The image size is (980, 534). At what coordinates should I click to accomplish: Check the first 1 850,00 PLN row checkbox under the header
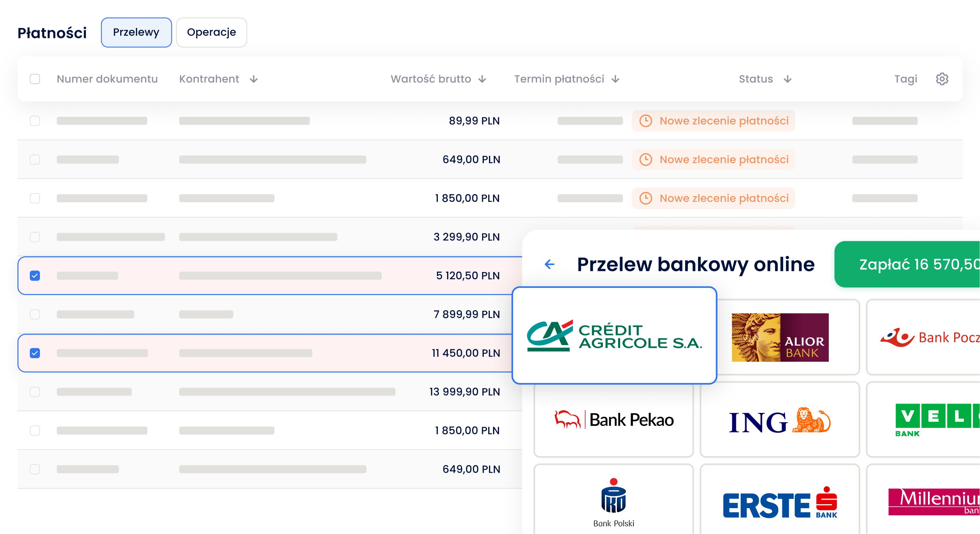pyautogui.click(x=35, y=198)
